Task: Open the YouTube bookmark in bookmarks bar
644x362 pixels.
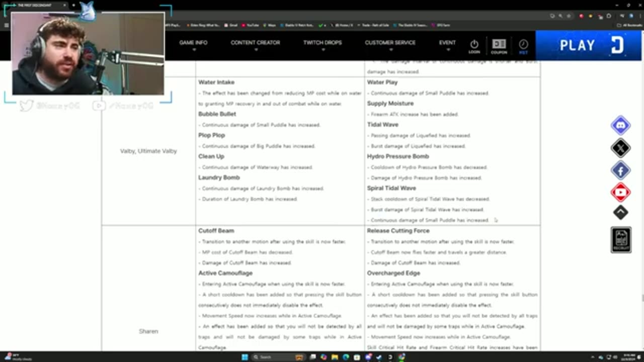Action: click(x=250, y=25)
